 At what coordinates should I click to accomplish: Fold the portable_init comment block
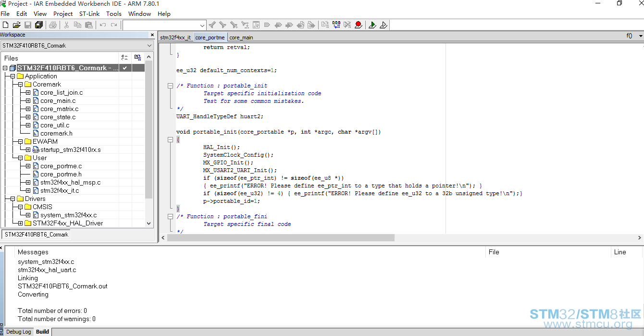pos(170,86)
